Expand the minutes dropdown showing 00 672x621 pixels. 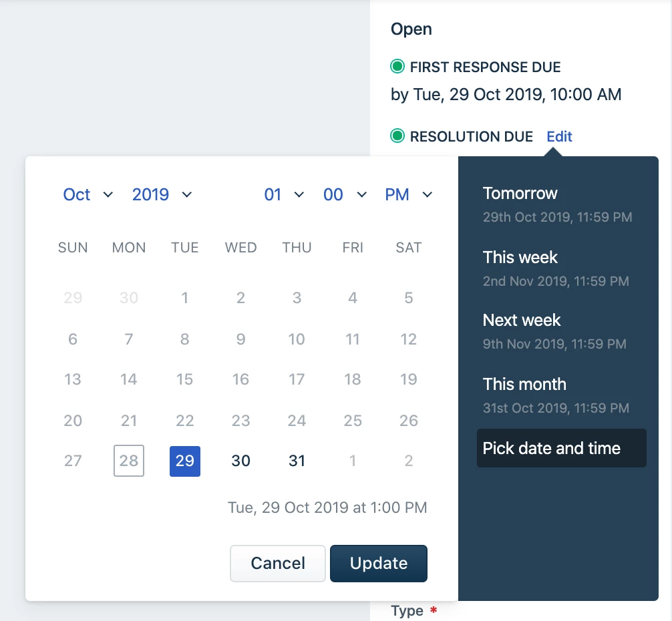point(345,194)
